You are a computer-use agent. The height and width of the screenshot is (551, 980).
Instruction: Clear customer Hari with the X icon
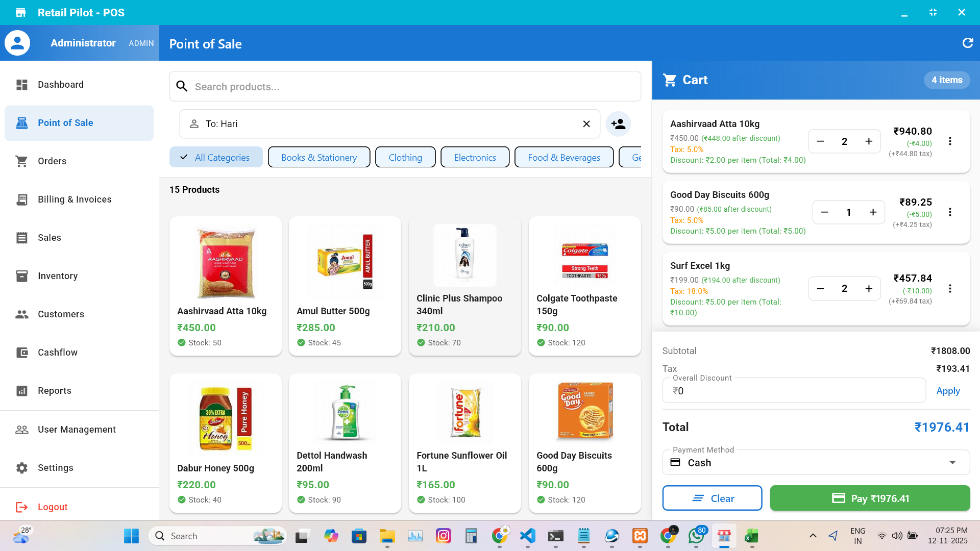(586, 123)
